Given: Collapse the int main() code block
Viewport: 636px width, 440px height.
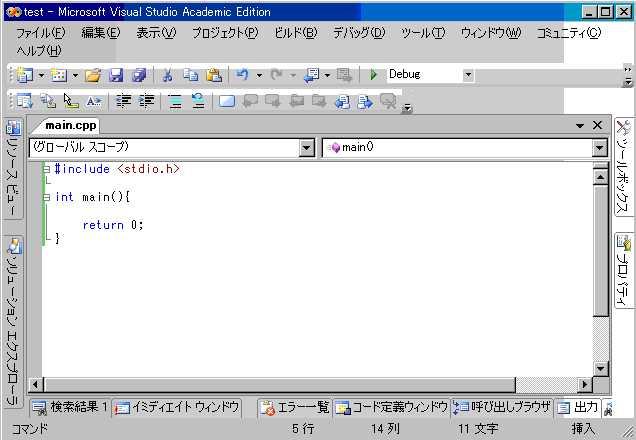Looking at the screenshot, I should 47,197.
